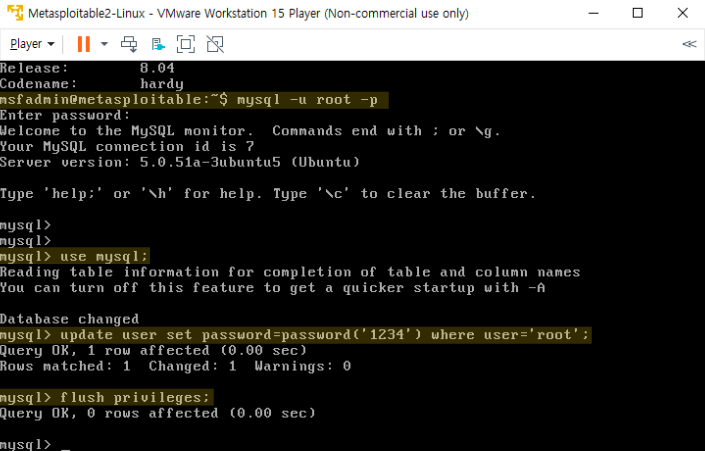Click the 'use mysql;' command line
The width and height of the screenshot is (705, 451).
pos(75,257)
